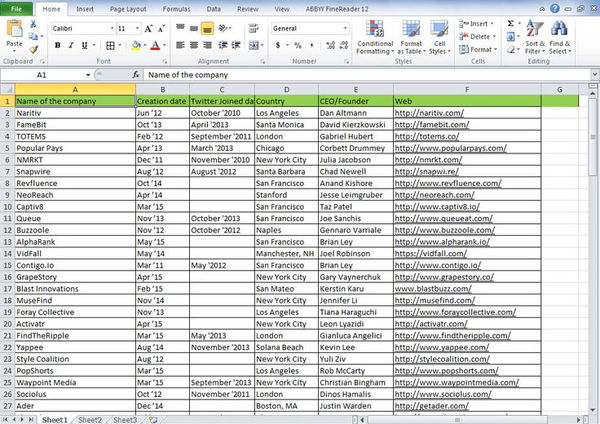This screenshot has width=600, height=424.
Task: Open Format as Table gallery
Action: click(411, 37)
